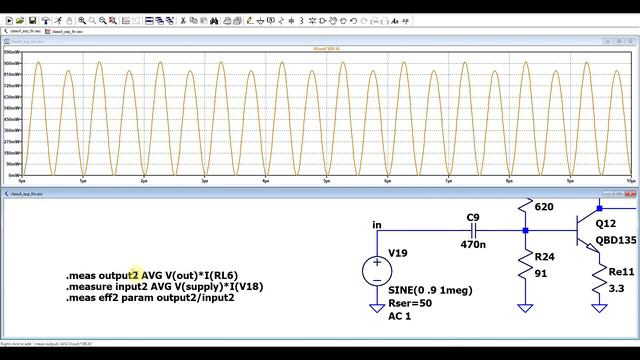
Task: Switch to the classA .raw waveform tab
Action: (64, 31)
